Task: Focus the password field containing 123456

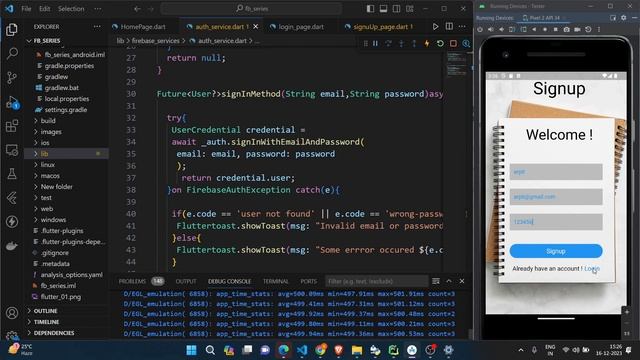Action: point(556,222)
